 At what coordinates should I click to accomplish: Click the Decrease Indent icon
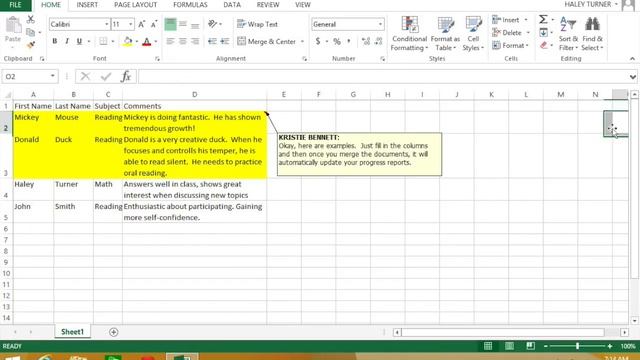(212, 41)
